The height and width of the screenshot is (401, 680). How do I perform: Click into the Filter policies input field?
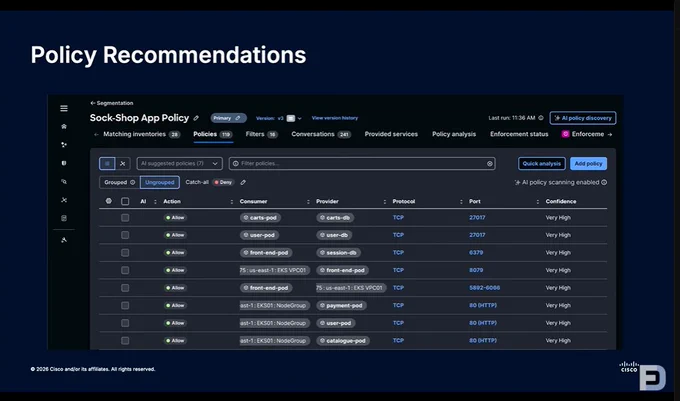(362, 163)
